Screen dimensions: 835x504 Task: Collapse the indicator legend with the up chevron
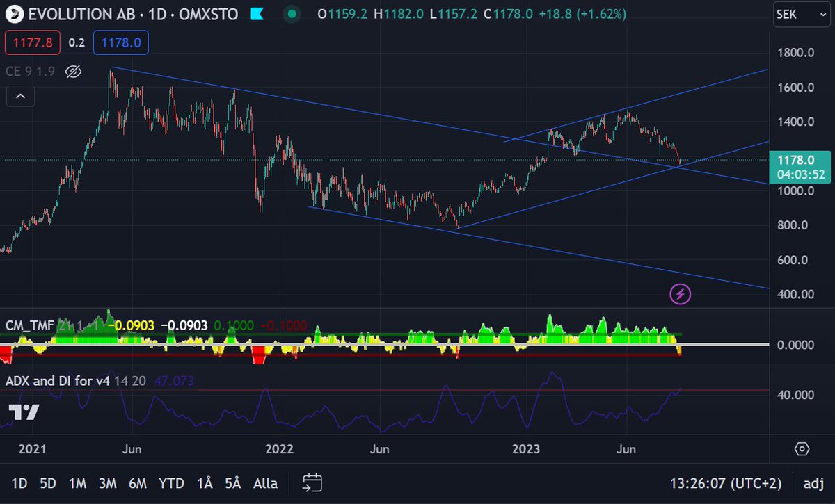pyautogui.click(x=21, y=96)
